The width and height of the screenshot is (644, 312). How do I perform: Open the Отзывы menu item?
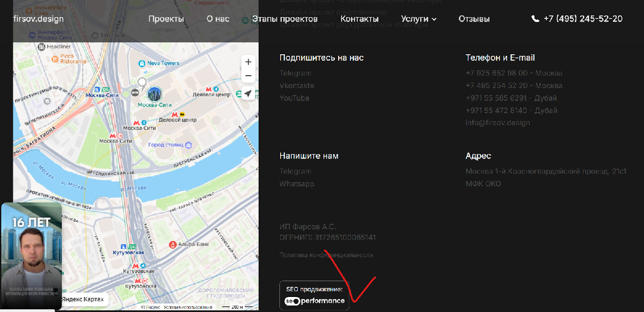point(474,19)
